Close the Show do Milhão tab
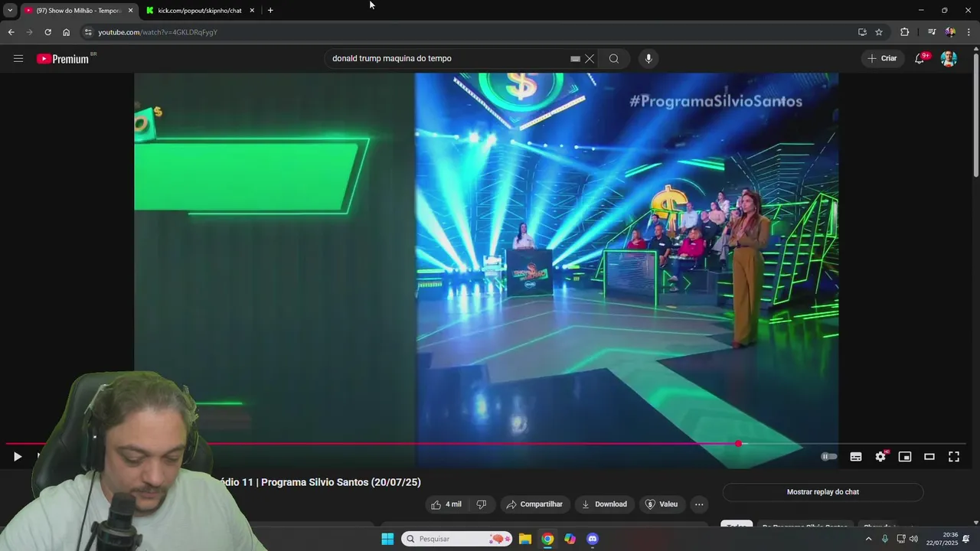Viewport: 980px width, 551px height. coord(130,11)
